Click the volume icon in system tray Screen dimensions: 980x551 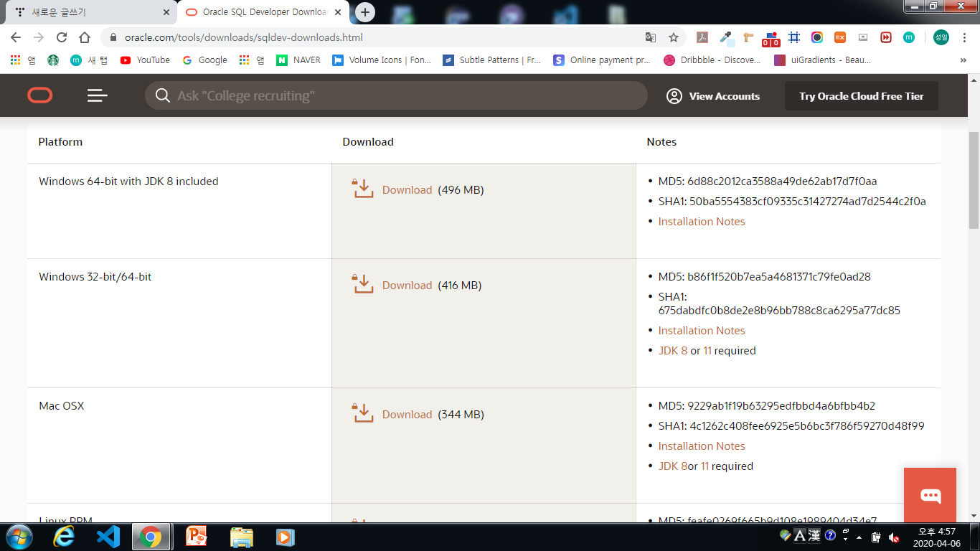(x=894, y=537)
